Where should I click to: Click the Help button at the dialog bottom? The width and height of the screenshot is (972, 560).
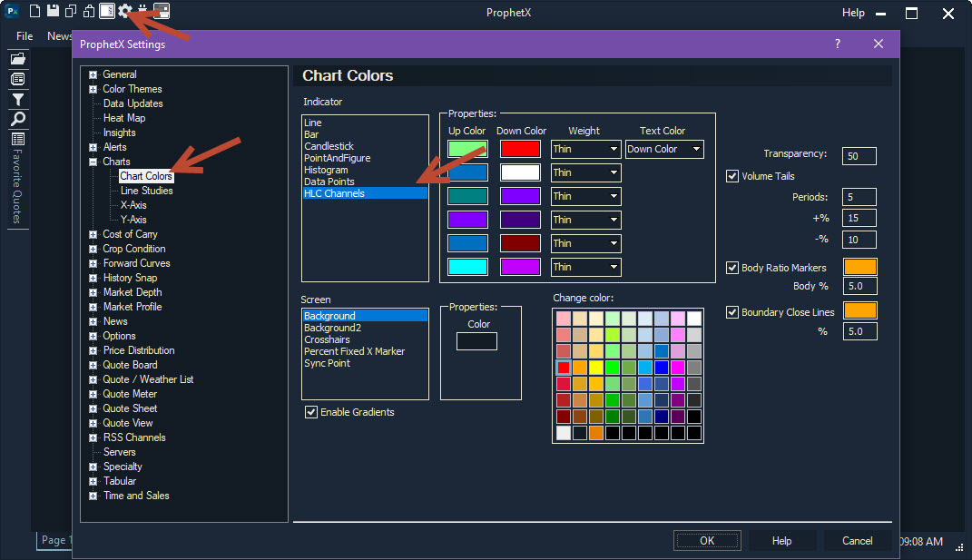[781, 541]
